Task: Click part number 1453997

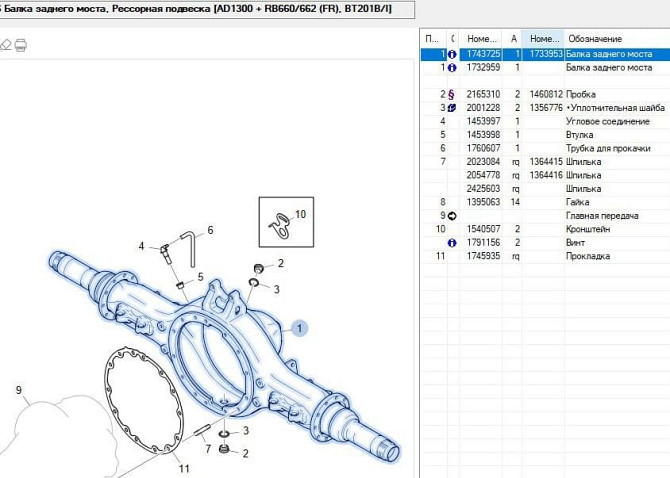Action: pos(483,121)
